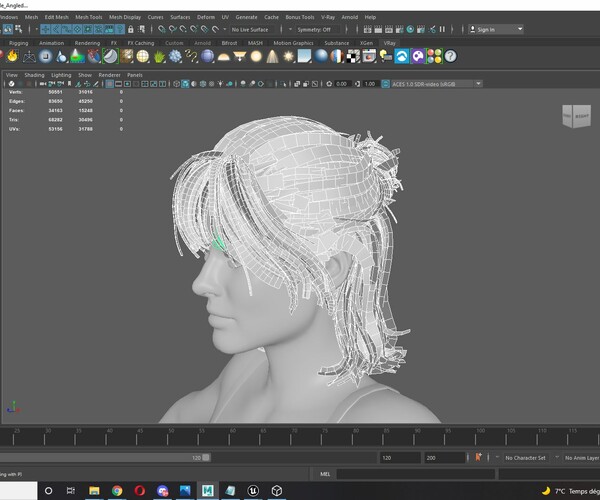This screenshot has height=500, width=600.
Task: Switch to the Rendering shelf tab
Action: pos(87,43)
